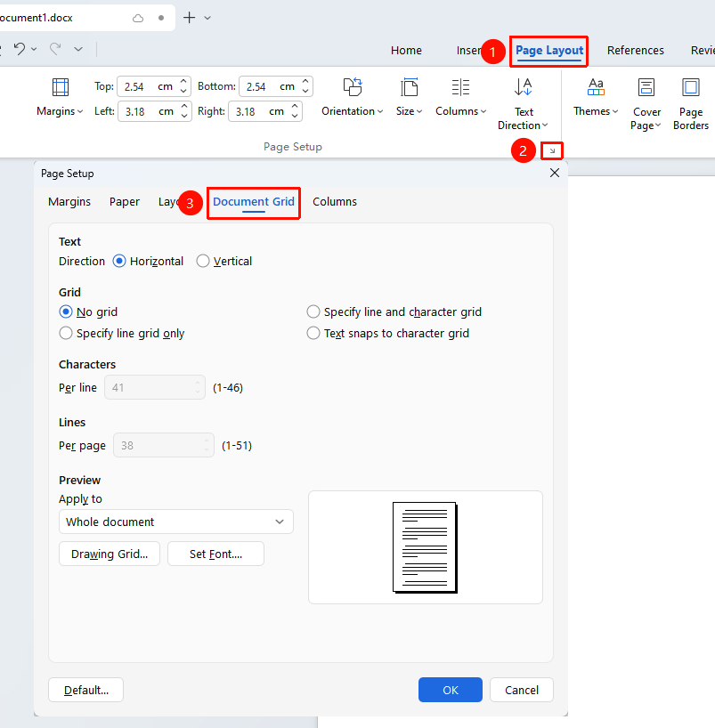Screen dimensions: 715x728
Task: Expand the Apply to Whole document dropdown
Action: (x=176, y=522)
